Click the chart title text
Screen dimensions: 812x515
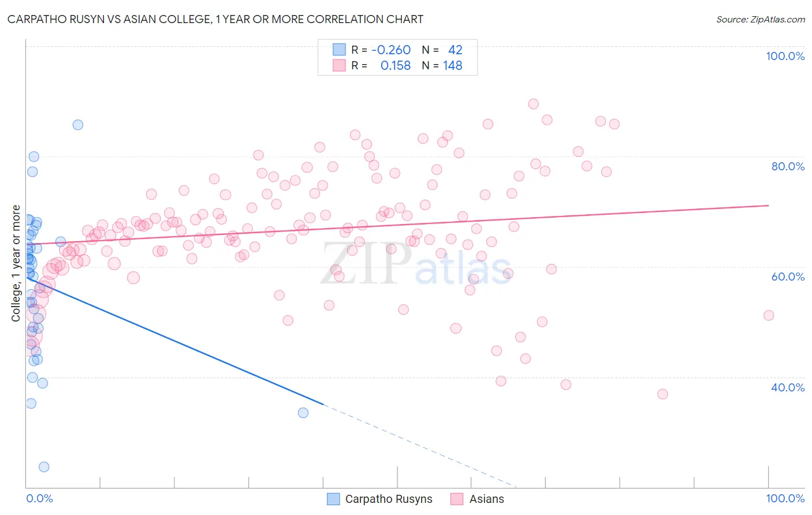215,19
